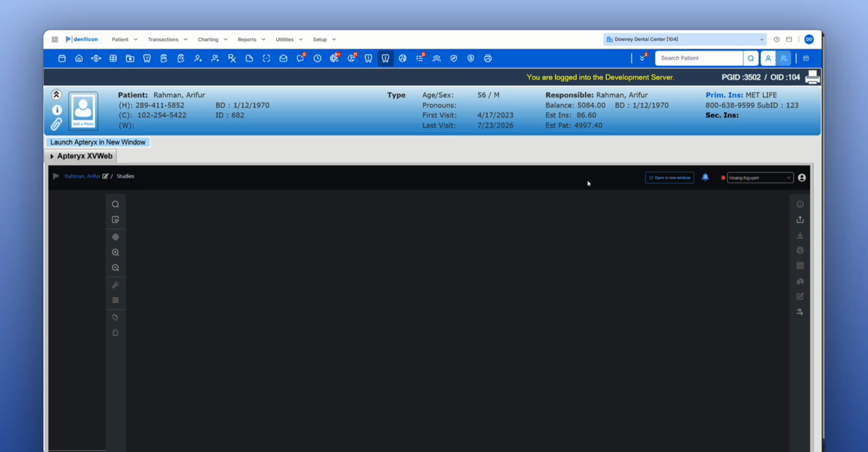Image resolution: width=868 pixels, height=452 pixels.
Task: Select single patient search mode
Action: (768, 58)
